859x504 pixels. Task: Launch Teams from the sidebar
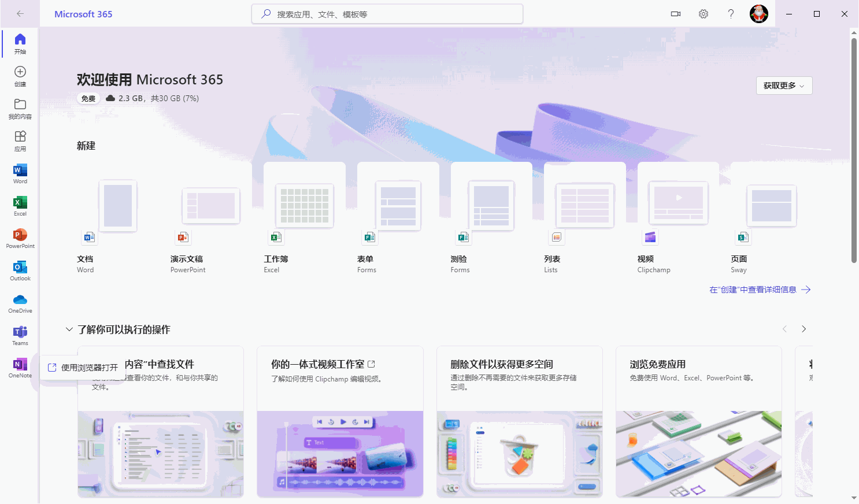click(x=20, y=335)
